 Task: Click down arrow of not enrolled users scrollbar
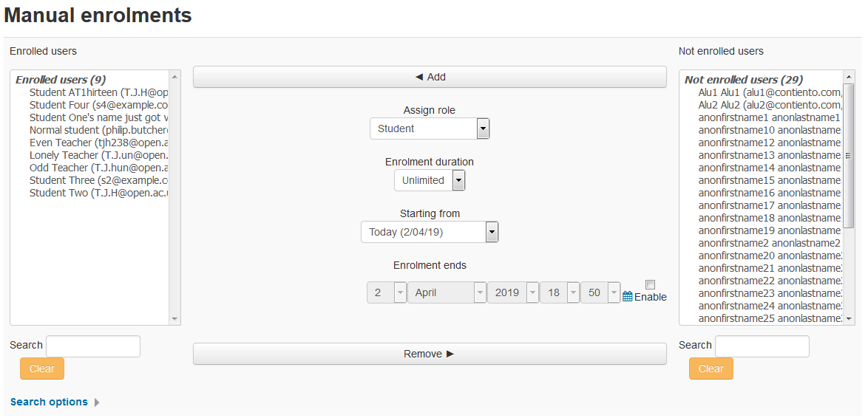coord(849,319)
